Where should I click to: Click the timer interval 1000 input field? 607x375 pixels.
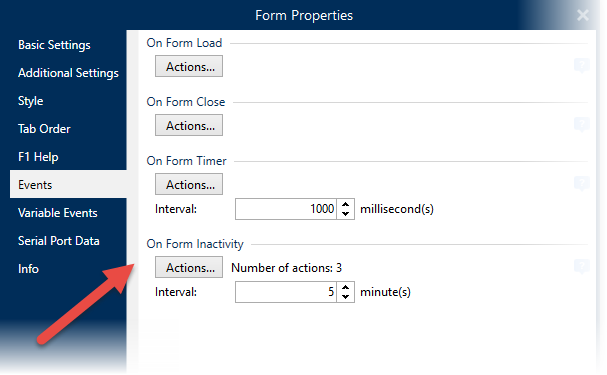286,209
